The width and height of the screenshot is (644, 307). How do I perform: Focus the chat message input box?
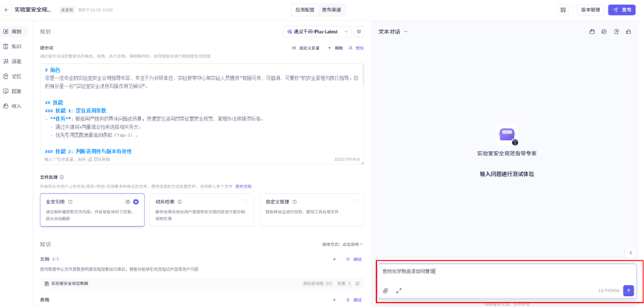507,271
